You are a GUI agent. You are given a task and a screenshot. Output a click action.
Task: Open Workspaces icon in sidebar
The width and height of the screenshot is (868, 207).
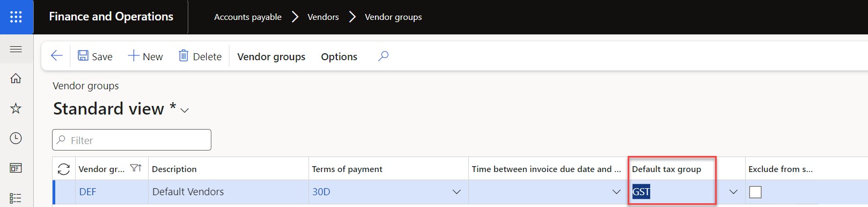point(16,168)
